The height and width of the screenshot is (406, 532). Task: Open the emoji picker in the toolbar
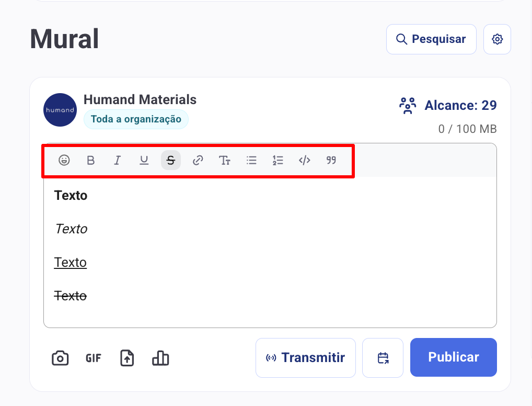[x=64, y=160]
